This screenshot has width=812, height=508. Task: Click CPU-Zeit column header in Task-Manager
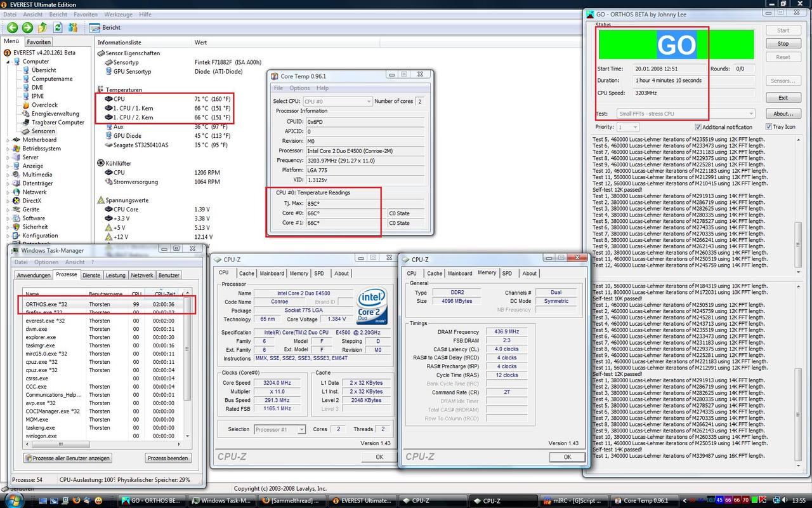coord(164,293)
